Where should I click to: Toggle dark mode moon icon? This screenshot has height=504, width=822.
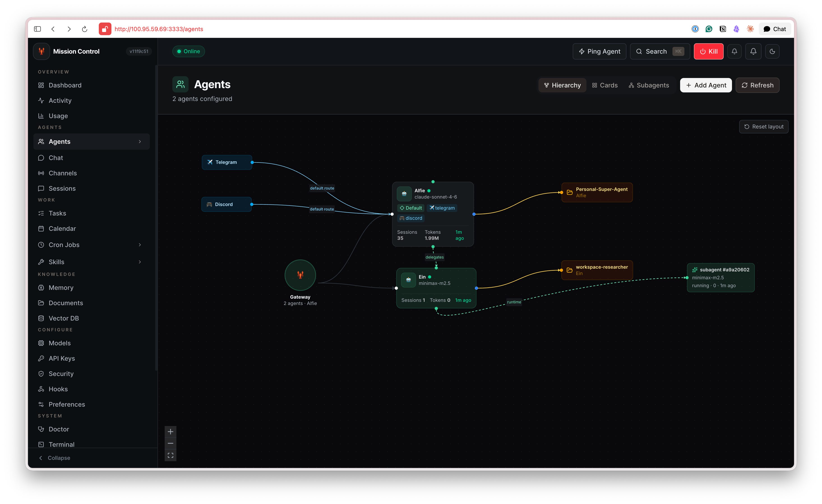[772, 51]
